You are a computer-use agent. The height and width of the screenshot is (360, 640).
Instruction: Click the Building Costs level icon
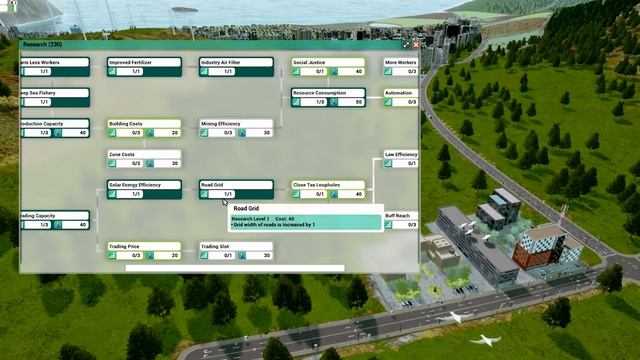coord(112,133)
